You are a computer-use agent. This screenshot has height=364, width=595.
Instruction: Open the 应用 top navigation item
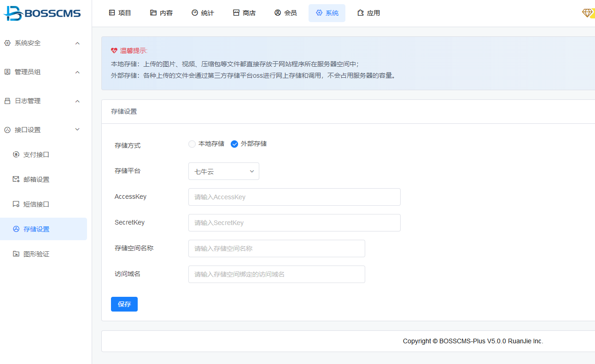pos(369,13)
